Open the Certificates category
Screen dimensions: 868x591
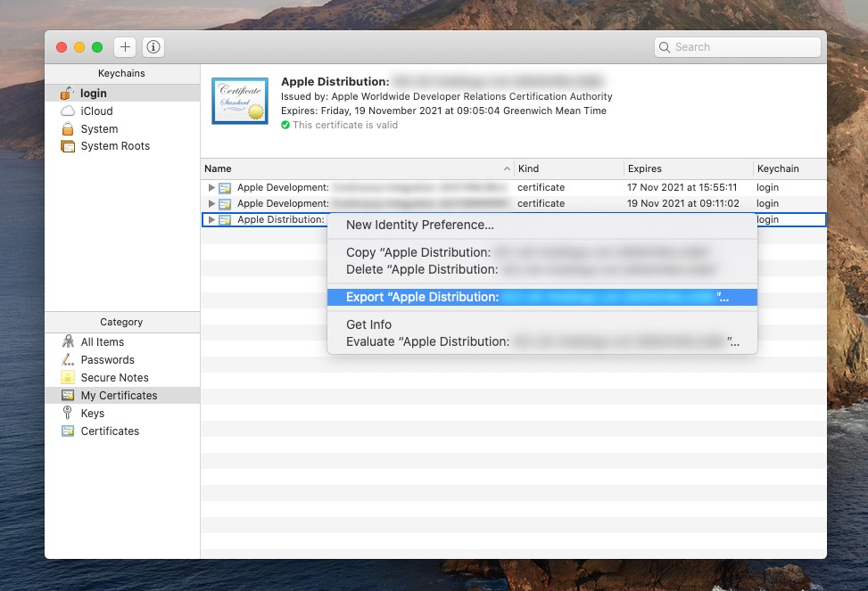point(109,431)
